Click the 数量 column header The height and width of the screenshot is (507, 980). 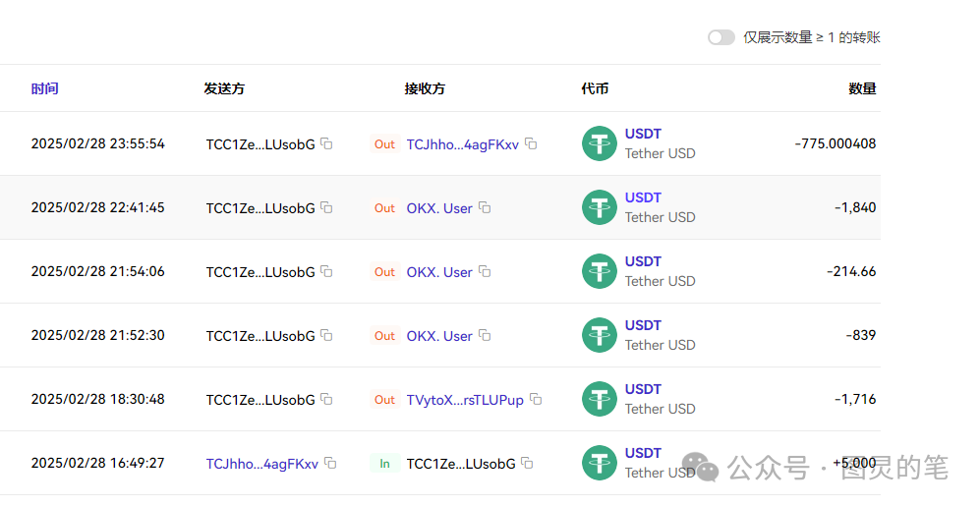862,88
